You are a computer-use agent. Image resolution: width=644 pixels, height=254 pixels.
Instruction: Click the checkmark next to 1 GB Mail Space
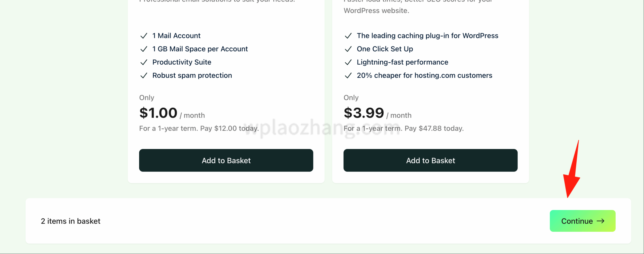click(x=144, y=49)
